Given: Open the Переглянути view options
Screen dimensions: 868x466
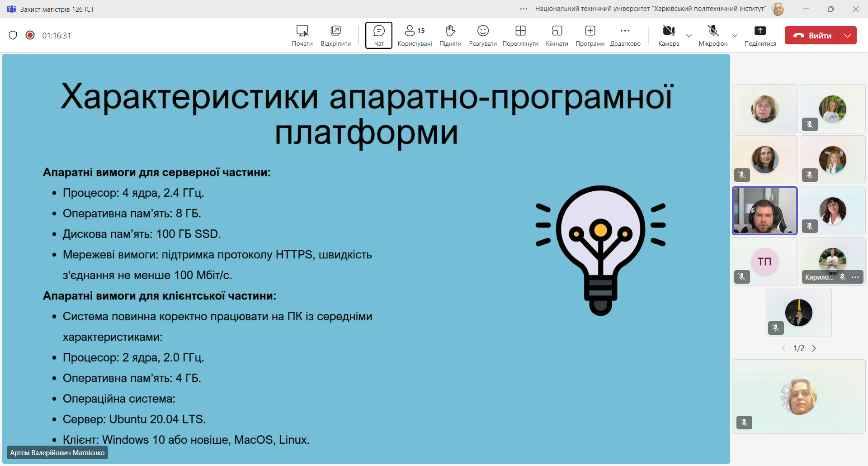Looking at the screenshot, I should [x=520, y=35].
